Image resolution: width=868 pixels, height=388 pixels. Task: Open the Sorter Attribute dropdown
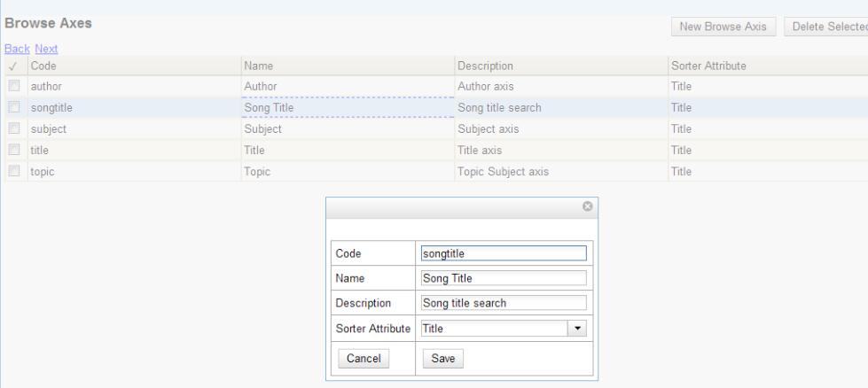(577, 329)
